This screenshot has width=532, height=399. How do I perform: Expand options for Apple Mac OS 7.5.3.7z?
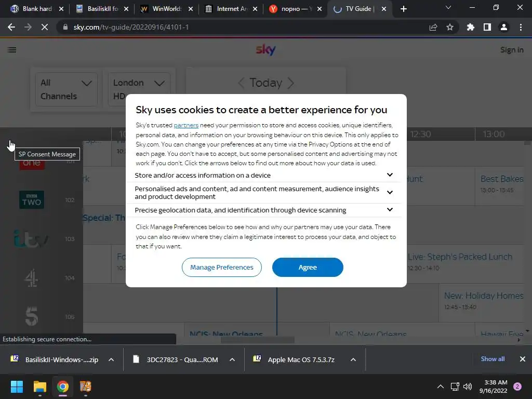[x=353, y=360]
